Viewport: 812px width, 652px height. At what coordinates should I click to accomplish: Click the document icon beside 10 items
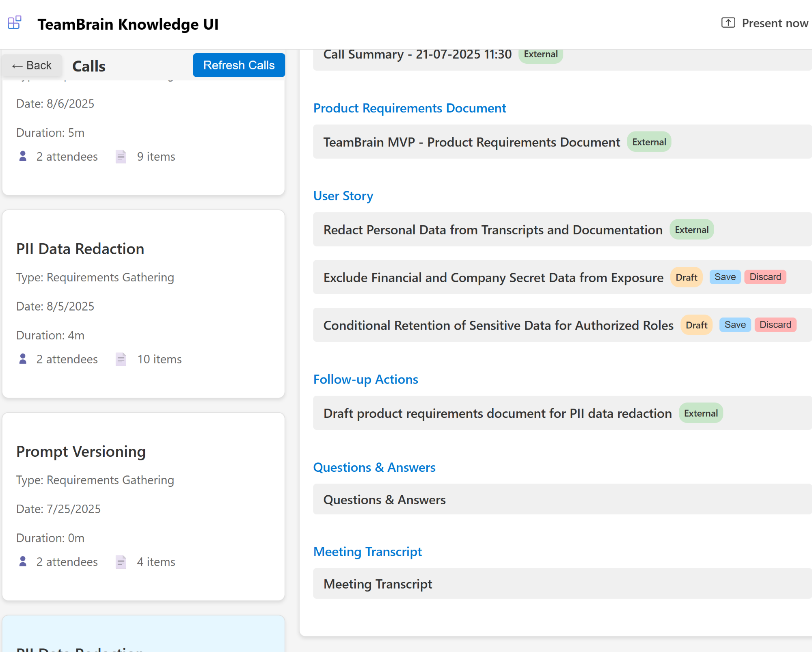[x=121, y=359]
